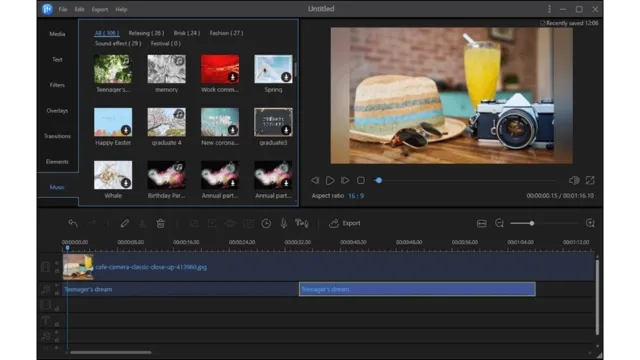The height and width of the screenshot is (360, 640).
Task: Open the speech-to-text conversion tool
Action: click(302, 223)
